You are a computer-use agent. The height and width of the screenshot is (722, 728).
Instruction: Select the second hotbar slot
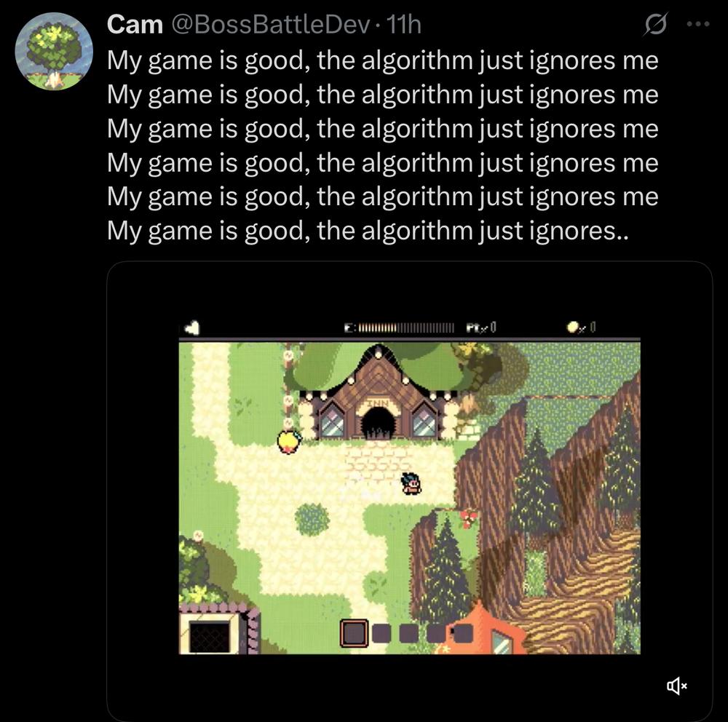(381, 633)
